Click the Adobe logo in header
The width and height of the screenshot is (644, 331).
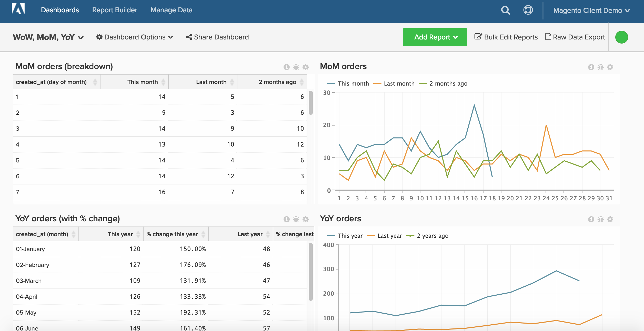[18, 9]
